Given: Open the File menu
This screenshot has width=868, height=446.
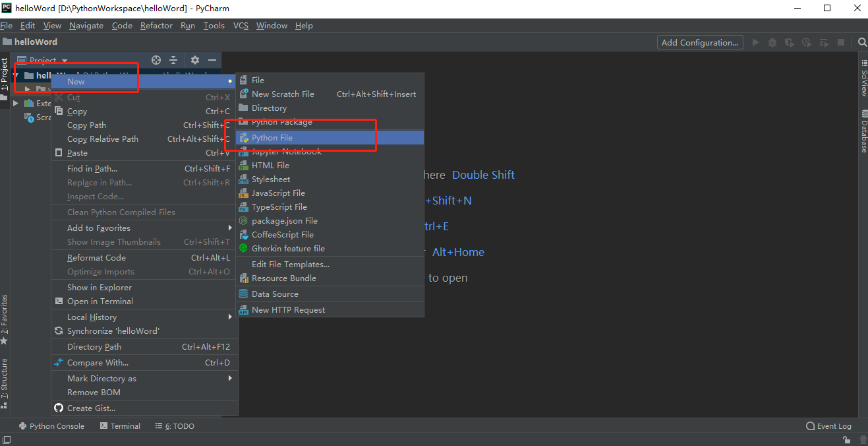Looking at the screenshot, I should click(x=6, y=25).
